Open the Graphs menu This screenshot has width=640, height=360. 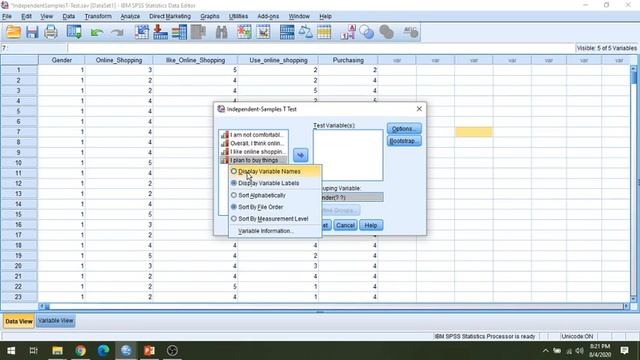coord(210,16)
